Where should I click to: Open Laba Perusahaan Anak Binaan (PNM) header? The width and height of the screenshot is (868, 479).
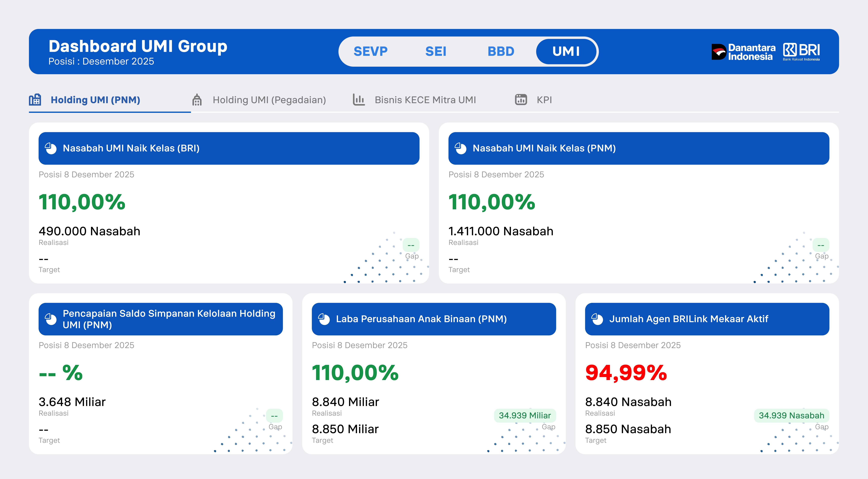(x=434, y=319)
